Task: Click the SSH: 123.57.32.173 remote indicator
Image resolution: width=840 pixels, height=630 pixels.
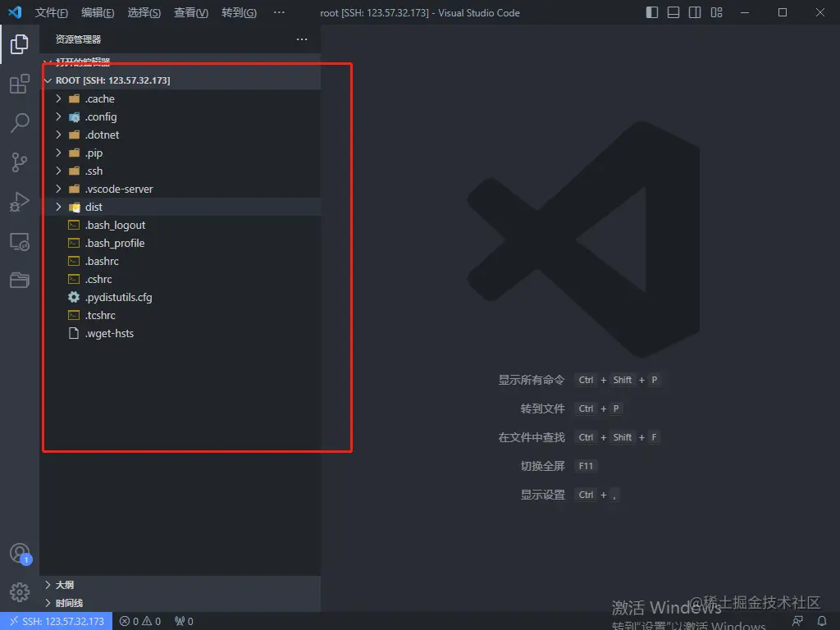Action: coord(57,622)
